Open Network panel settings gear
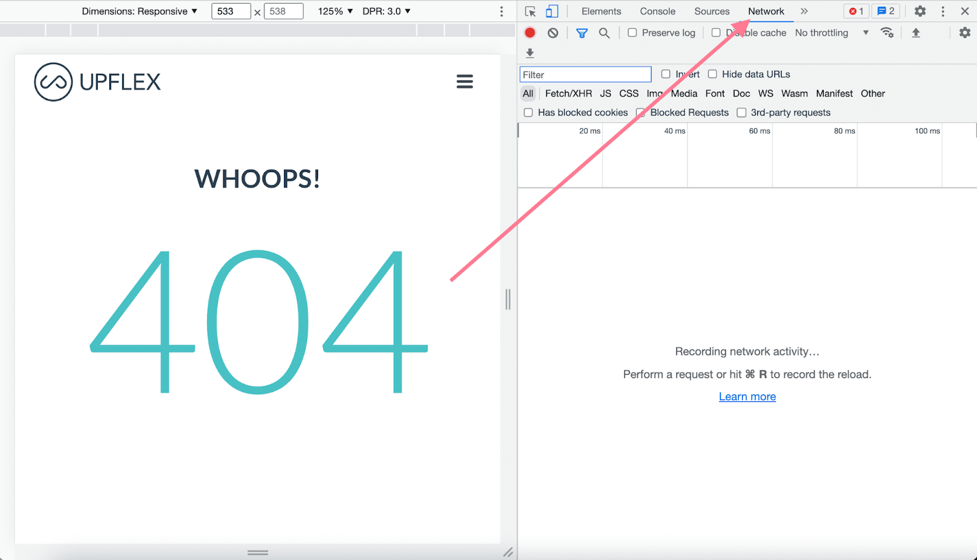Image resolution: width=977 pixels, height=560 pixels. click(x=965, y=33)
